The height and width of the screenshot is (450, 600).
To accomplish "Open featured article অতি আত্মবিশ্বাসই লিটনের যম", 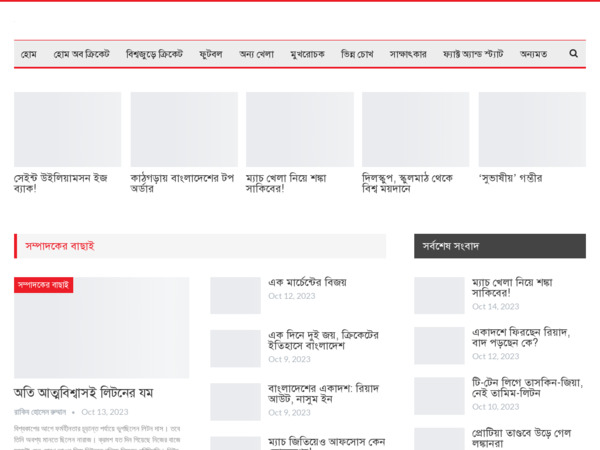I will coord(83,393).
